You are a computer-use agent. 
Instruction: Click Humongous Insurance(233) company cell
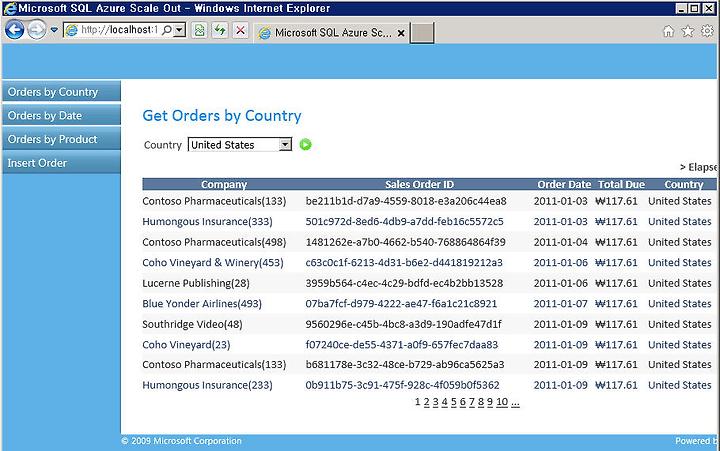click(x=207, y=385)
